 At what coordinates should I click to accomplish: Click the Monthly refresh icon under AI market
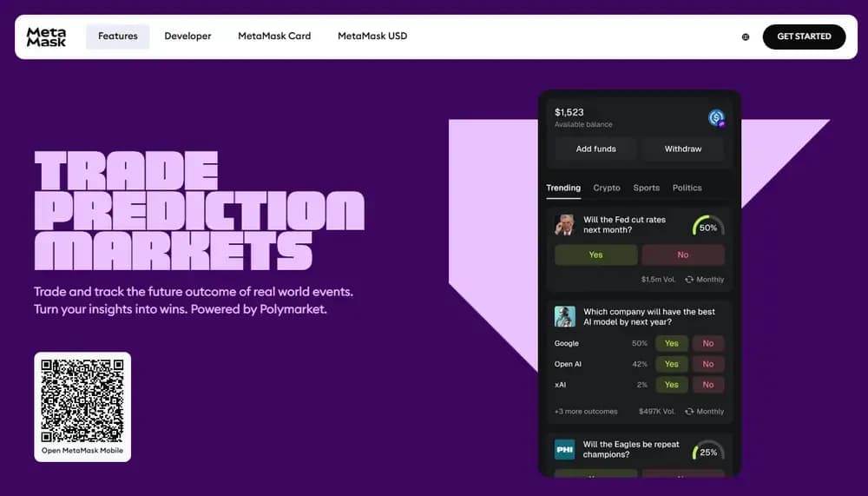click(x=689, y=411)
